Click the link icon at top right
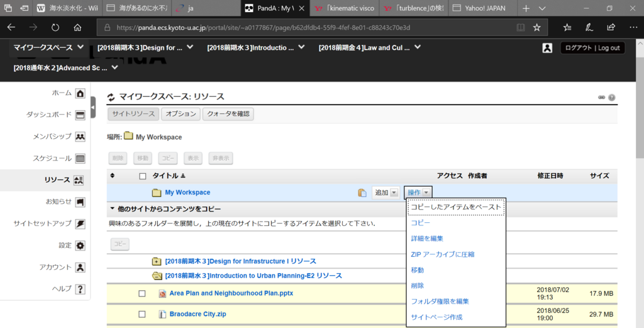The image size is (644, 328). tap(601, 98)
